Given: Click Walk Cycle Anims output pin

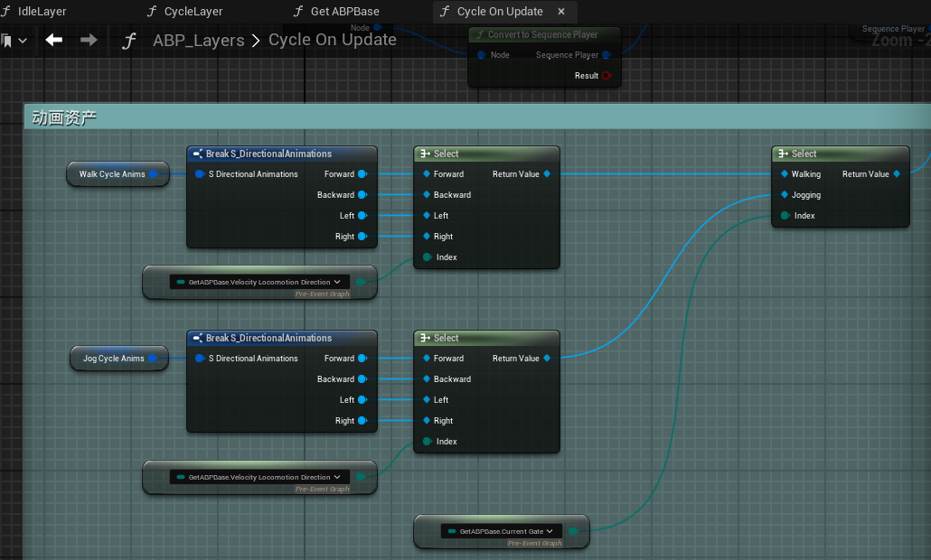Looking at the screenshot, I should [x=153, y=173].
